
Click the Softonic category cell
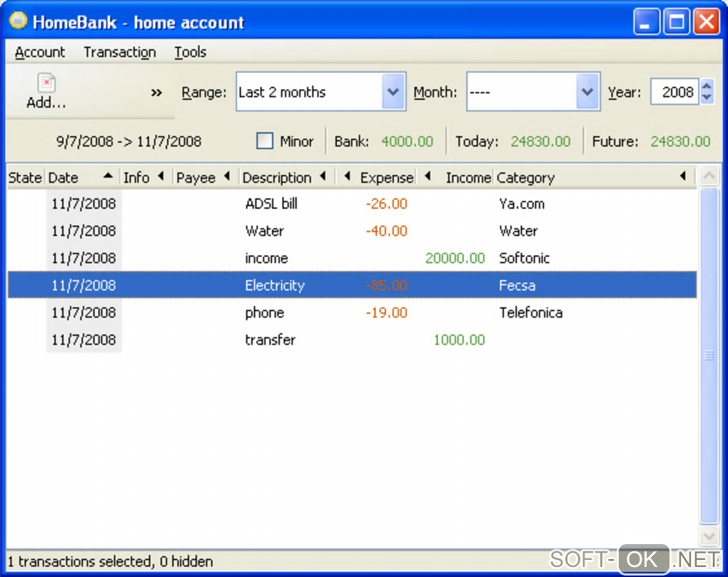tap(524, 258)
